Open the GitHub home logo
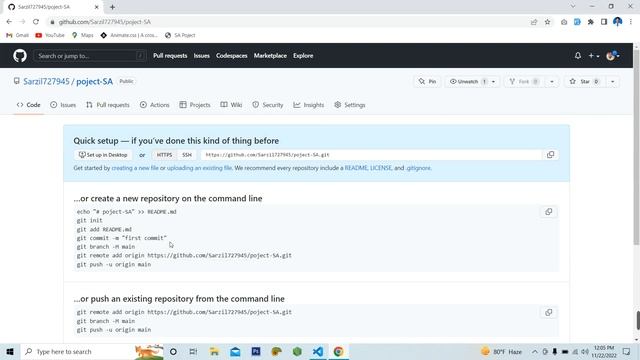The width and height of the screenshot is (640, 360). pyautogui.click(x=20, y=56)
